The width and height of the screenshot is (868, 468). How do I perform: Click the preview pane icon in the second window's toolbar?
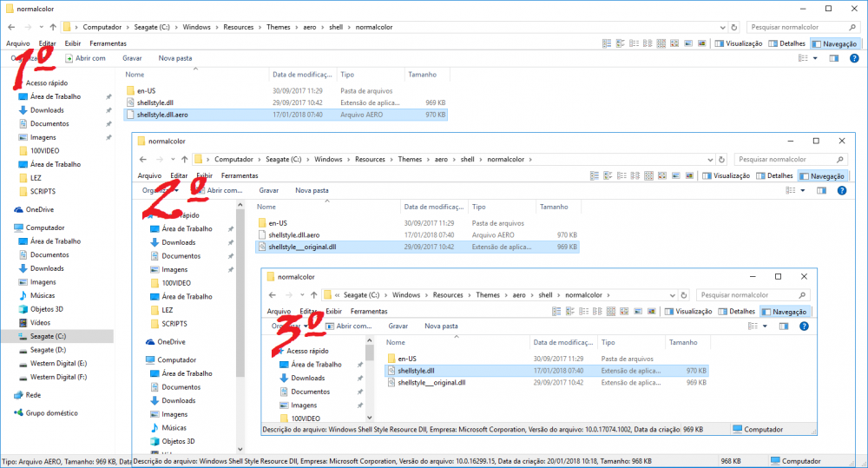pos(821,190)
